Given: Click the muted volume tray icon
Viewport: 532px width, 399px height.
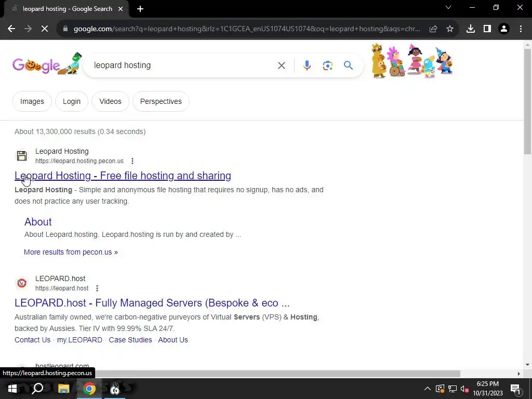Looking at the screenshot, I should click(x=464, y=389).
